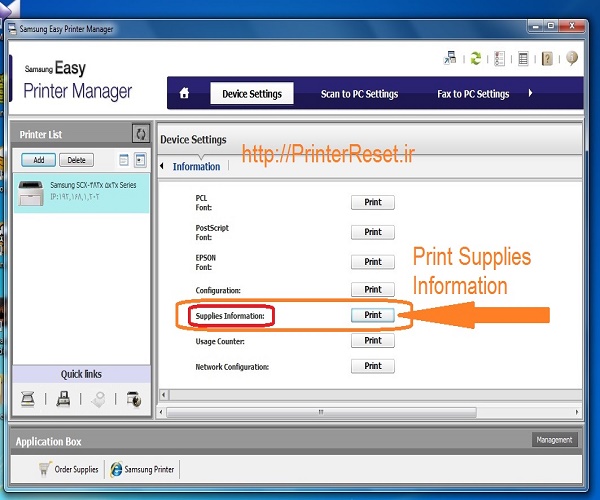Image resolution: width=600 pixels, height=500 pixels.
Task: Close the Samsung Easy Printer Manager window
Action: (x=572, y=26)
